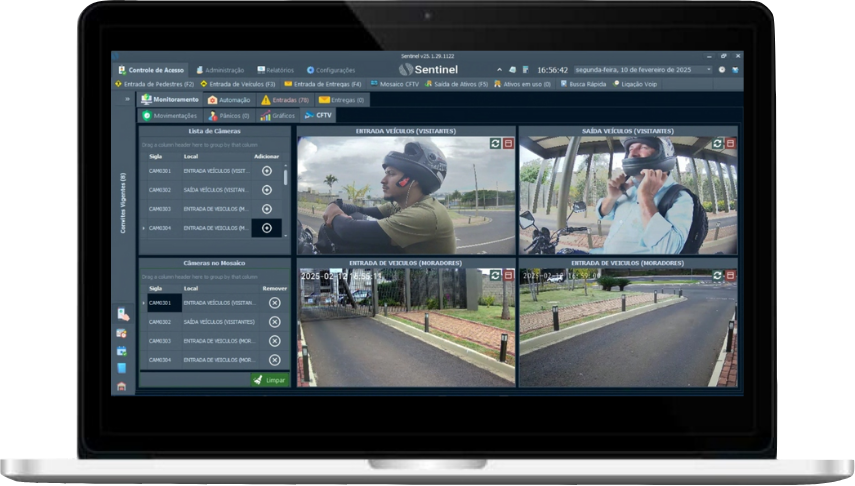Add camera CAM0303 to the mosaic
Image resolution: width=855 pixels, height=486 pixels.
(267, 209)
